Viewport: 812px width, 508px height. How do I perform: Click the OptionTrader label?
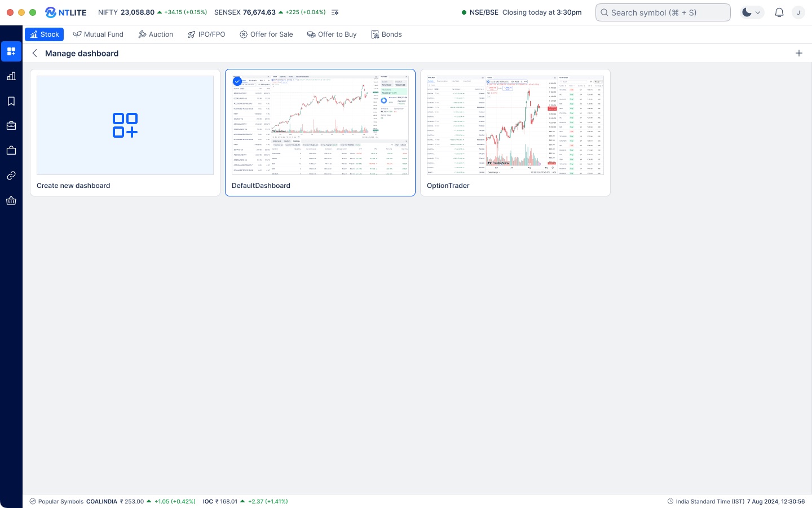pos(448,186)
